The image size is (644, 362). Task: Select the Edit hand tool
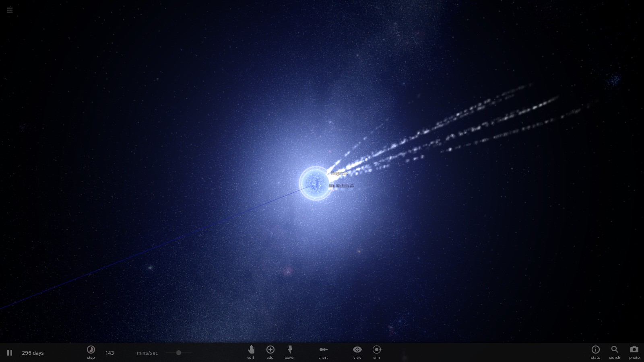251,352
